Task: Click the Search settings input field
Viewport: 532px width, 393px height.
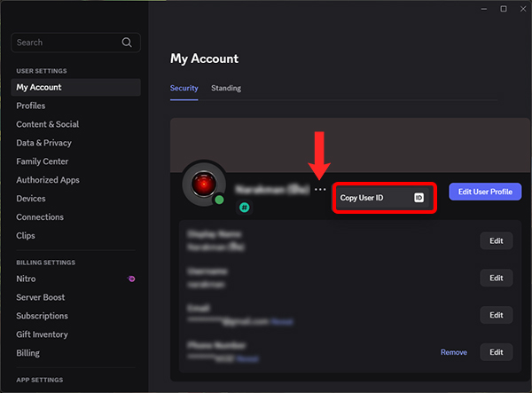Action: click(x=75, y=43)
